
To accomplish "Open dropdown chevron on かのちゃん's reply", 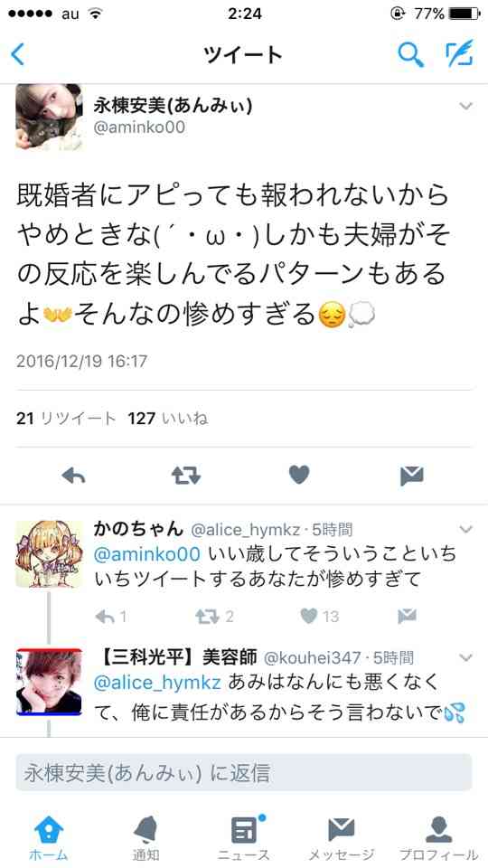I will pyautogui.click(x=466, y=529).
